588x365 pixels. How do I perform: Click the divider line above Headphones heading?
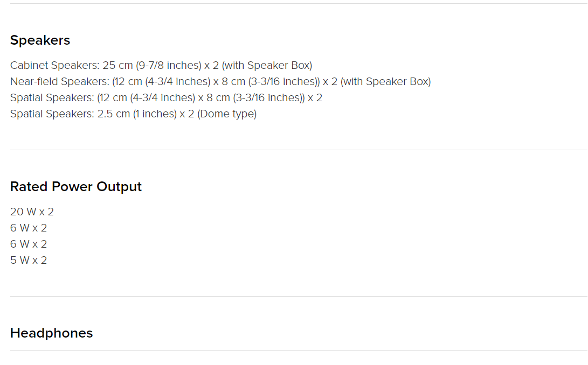pos(299,297)
